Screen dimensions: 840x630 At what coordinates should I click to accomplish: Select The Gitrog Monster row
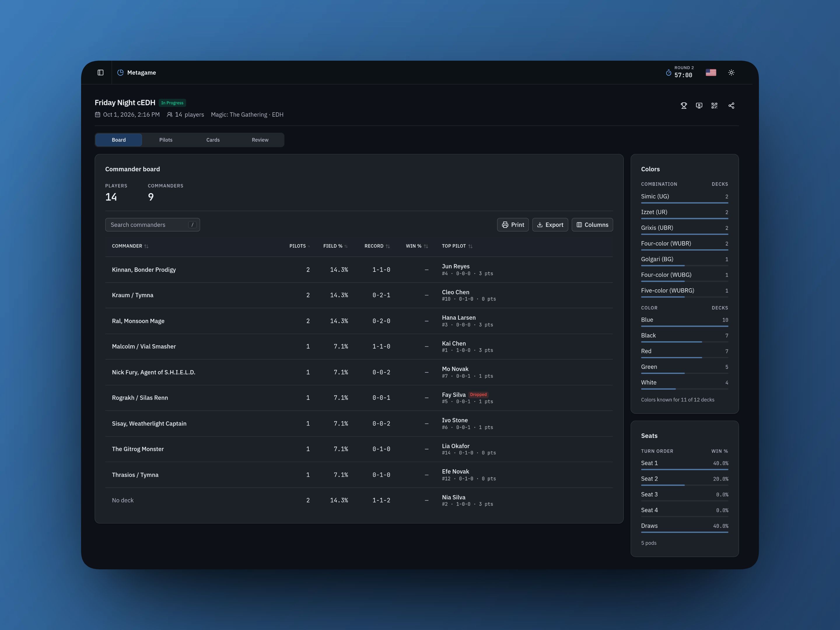[x=359, y=449]
